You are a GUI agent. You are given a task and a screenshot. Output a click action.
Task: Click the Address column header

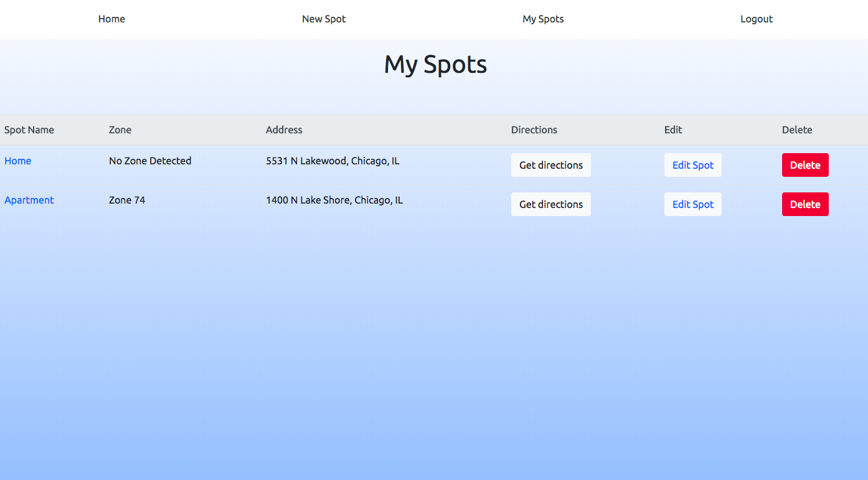(x=284, y=129)
